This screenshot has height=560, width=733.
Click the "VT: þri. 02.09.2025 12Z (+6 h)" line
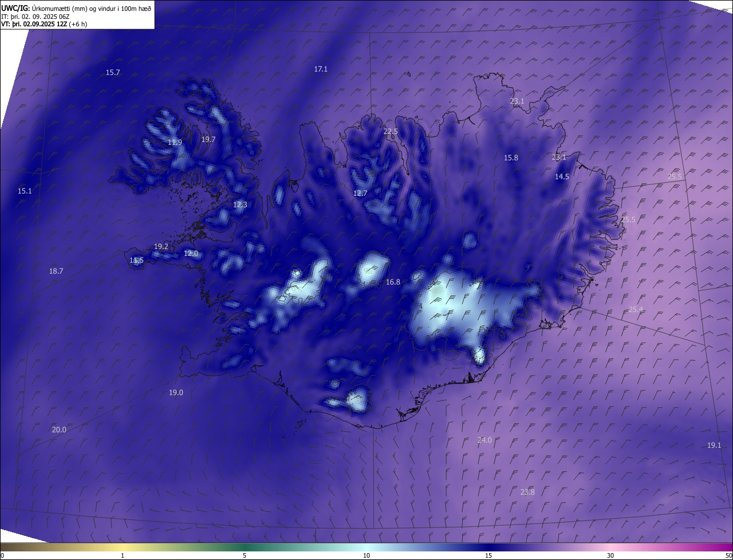[x=44, y=24]
